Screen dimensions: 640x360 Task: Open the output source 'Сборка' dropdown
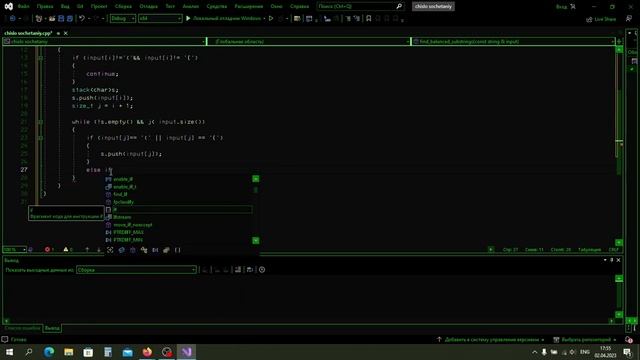click(136, 269)
